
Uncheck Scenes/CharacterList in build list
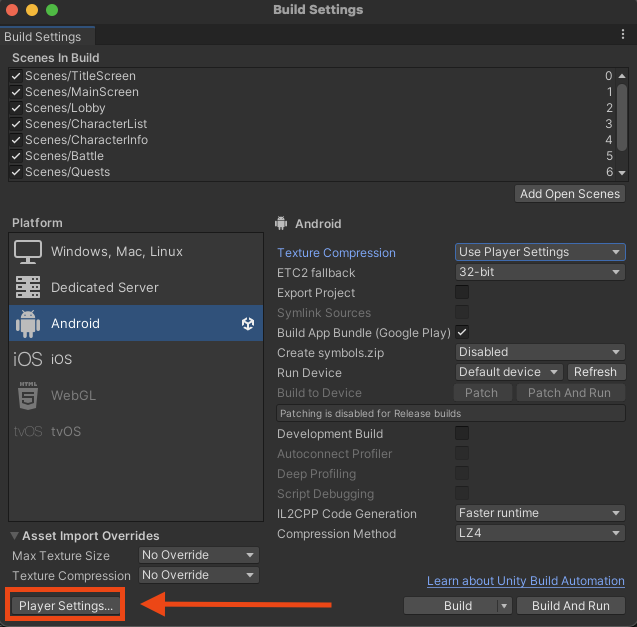[16, 124]
